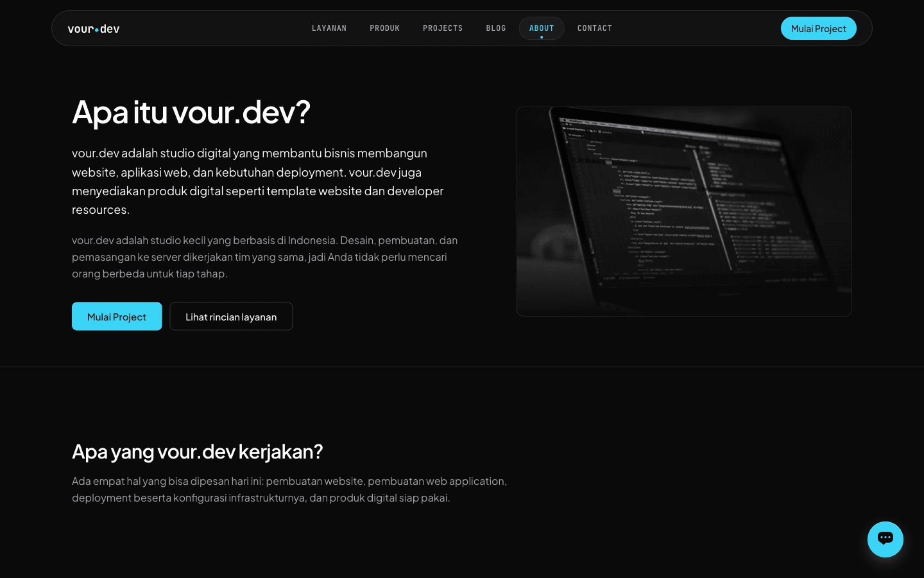Go to vour.dev logo homepage
The width and height of the screenshot is (924, 578).
click(x=94, y=29)
